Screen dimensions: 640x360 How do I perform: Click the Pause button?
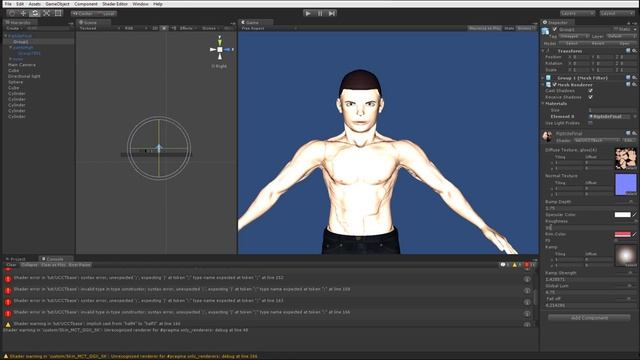coord(320,13)
